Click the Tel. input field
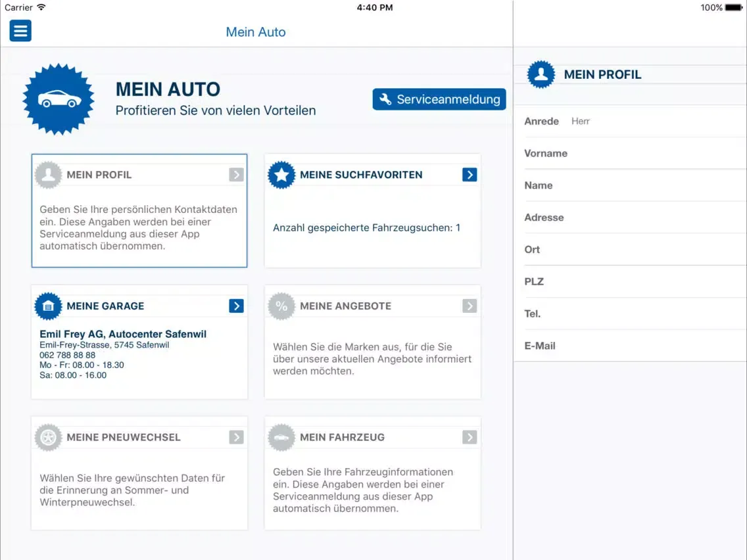The height and width of the screenshot is (560, 747). pyautogui.click(x=630, y=314)
